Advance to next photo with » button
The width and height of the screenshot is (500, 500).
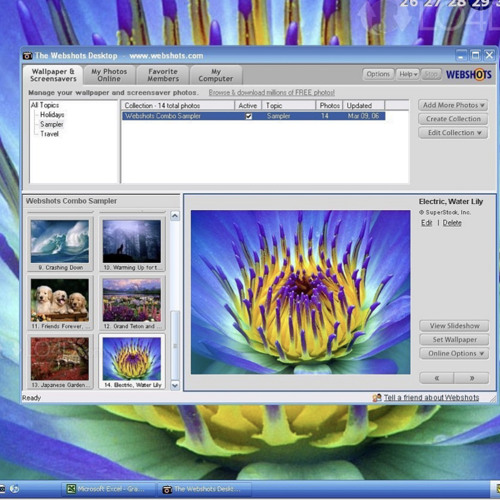(471, 378)
